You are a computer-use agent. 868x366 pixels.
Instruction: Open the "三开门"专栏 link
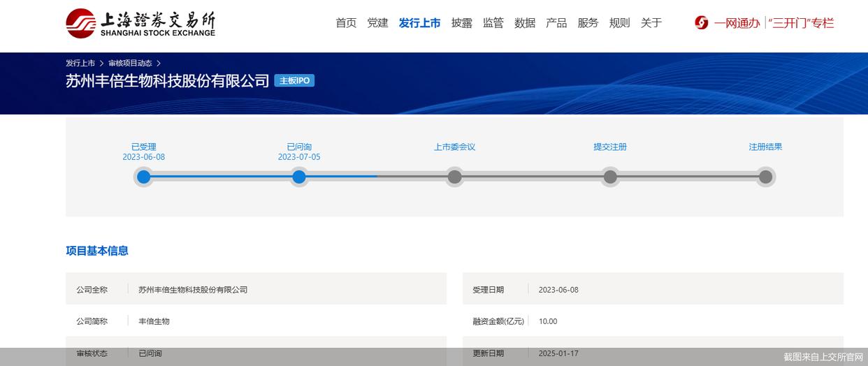point(801,23)
